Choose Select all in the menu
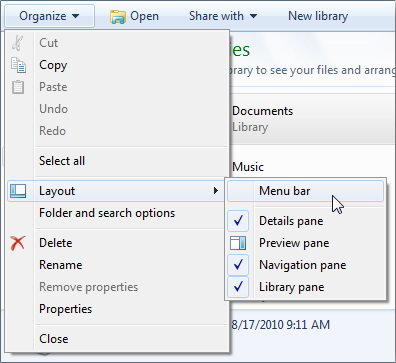Screen dimensions: 396x363 pos(118,161)
